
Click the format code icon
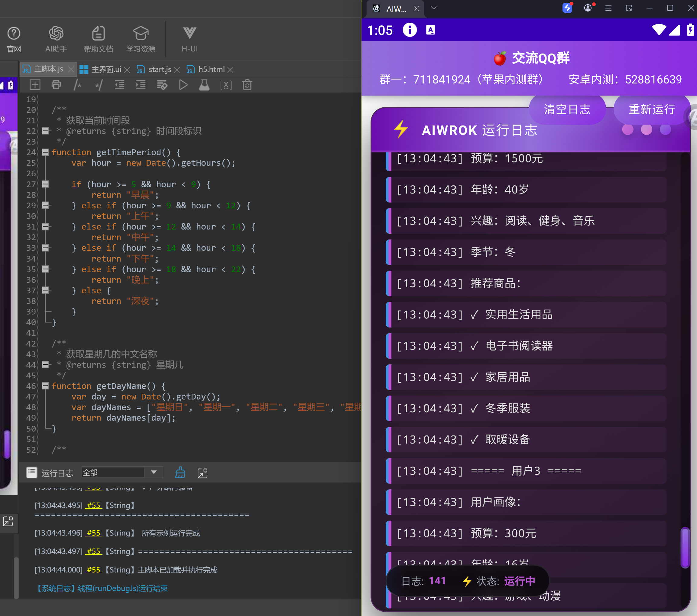(x=162, y=85)
